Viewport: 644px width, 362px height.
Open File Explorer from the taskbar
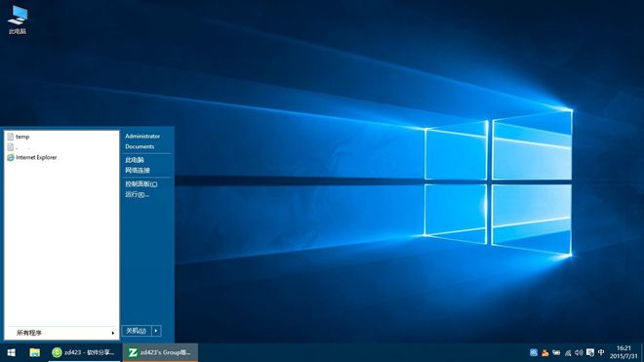(x=34, y=352)
